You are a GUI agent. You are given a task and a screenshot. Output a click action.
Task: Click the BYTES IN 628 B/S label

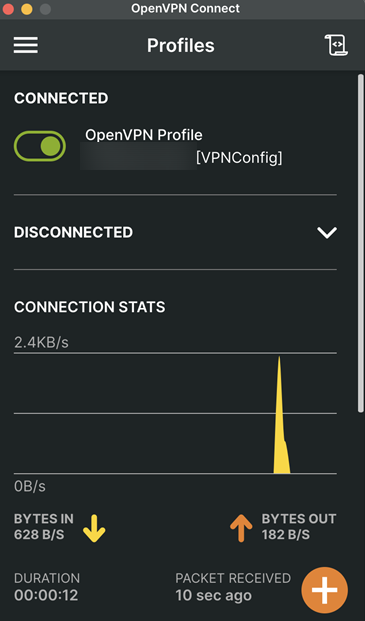point(44,527)
